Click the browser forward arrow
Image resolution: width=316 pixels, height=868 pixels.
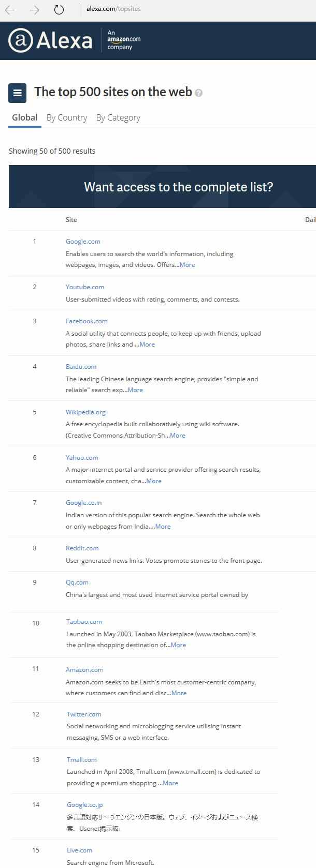tap(34, 10)
